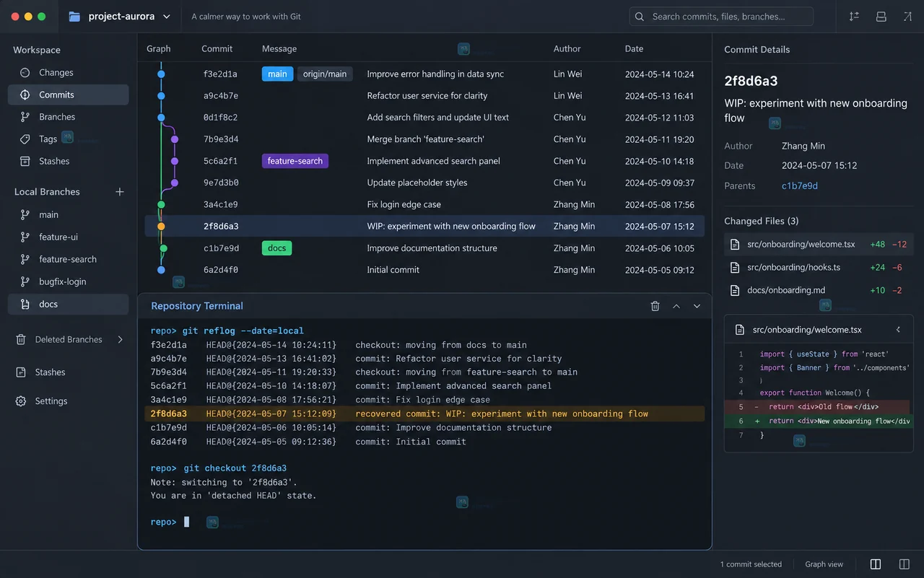This screenshot has width=924, height=578.
Task: Select Commits in Workspace sidebar
Action: coord(69,95)
